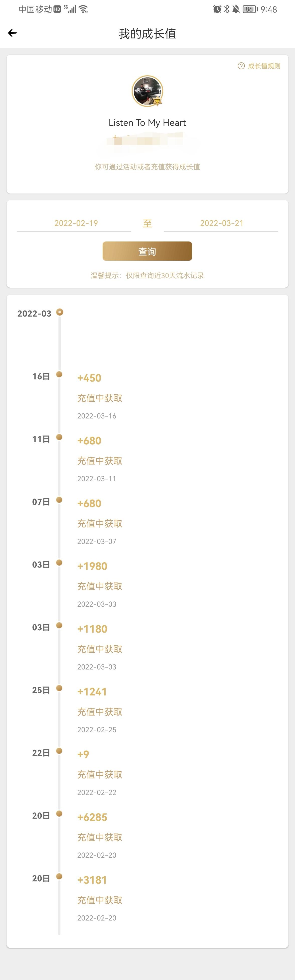This screenshot has width=295, height=980.
Task: Tap the Listen To My Heart avatar
Action: [x=147, y=91]
